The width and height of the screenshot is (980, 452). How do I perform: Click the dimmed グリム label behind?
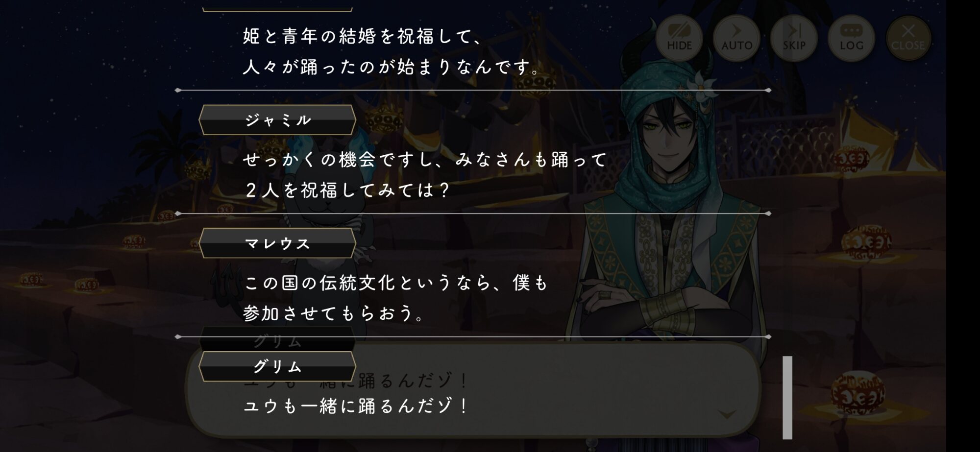click(277, 341)
